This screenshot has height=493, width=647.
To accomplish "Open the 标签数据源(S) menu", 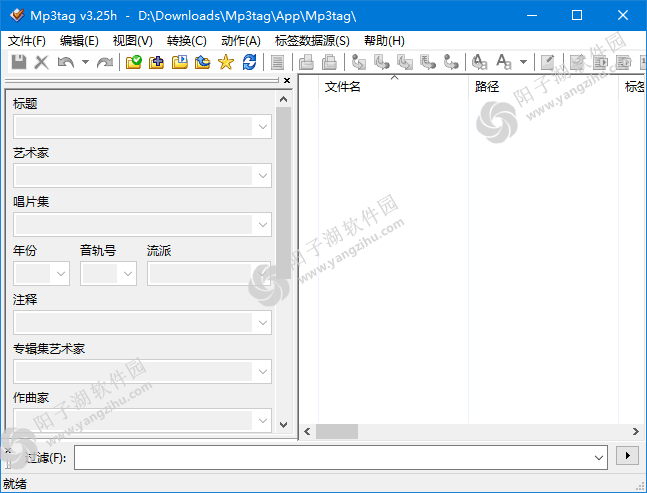I will (312, 41).
